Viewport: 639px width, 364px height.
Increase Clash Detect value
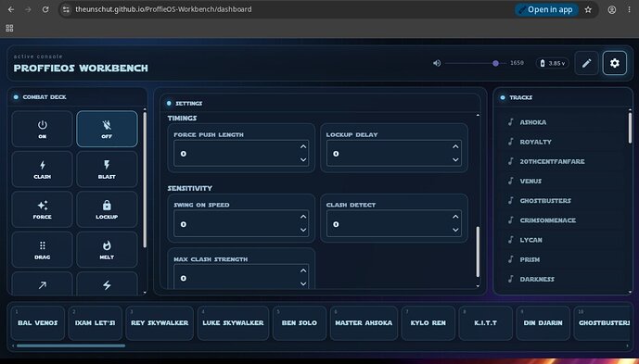coord(455,217)
